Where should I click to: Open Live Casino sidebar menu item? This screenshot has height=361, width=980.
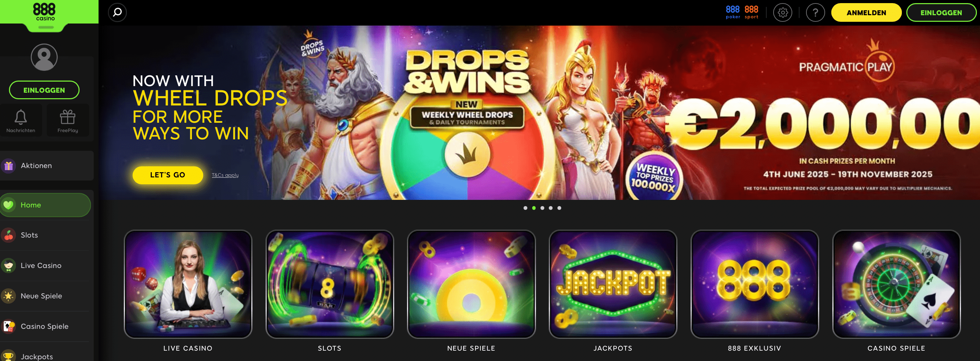[x=45, y=266]
